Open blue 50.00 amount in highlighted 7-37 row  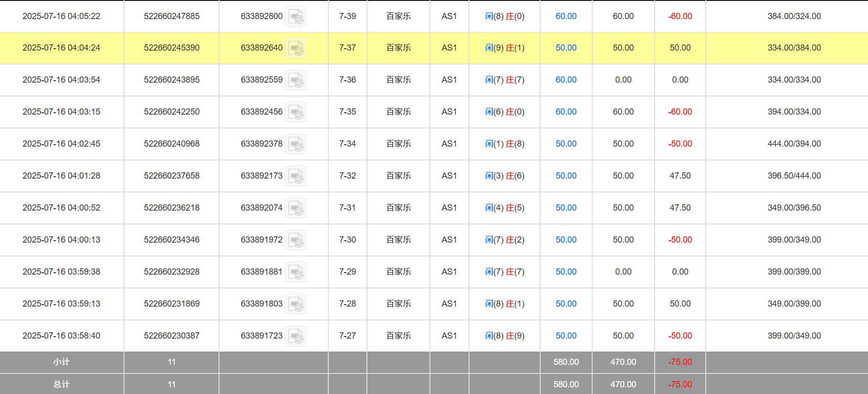tap(566, 48)
